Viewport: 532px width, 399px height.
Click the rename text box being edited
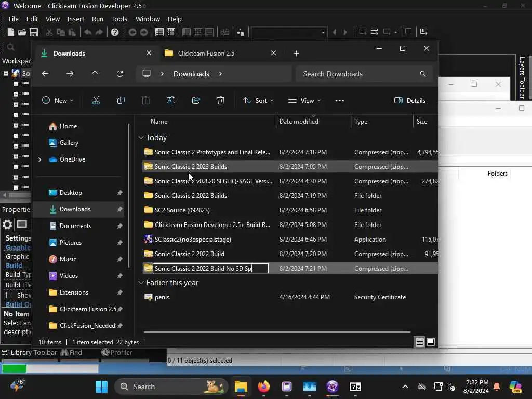coord(211,269)
